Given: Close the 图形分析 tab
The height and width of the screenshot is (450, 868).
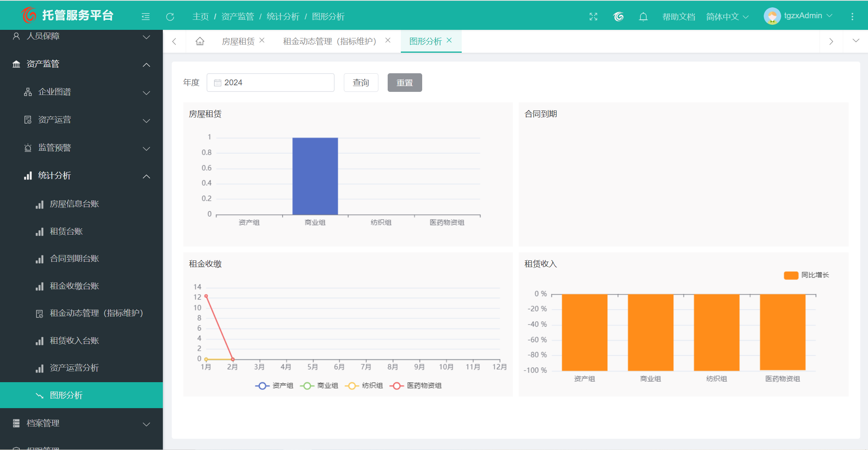Looking at the screenshot, I should 449,40.
